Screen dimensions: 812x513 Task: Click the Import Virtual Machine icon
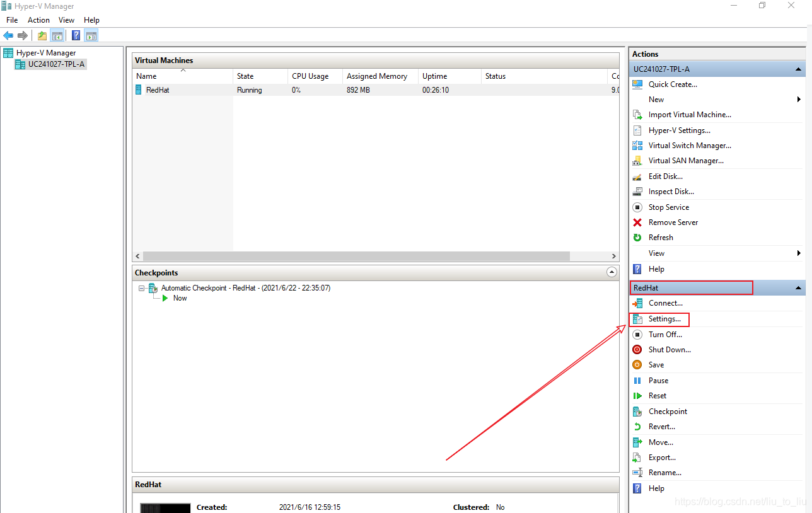[x=637, y=115]
